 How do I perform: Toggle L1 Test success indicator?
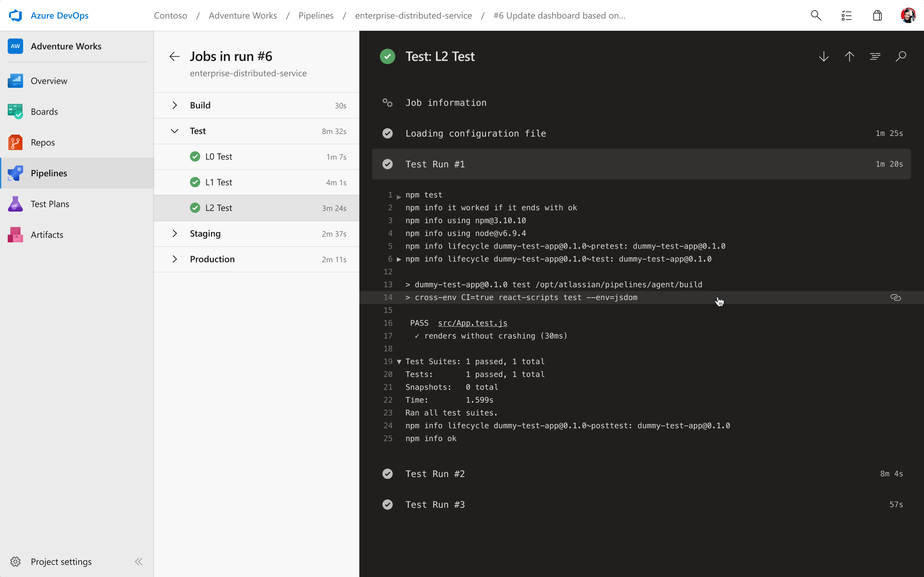194,182
